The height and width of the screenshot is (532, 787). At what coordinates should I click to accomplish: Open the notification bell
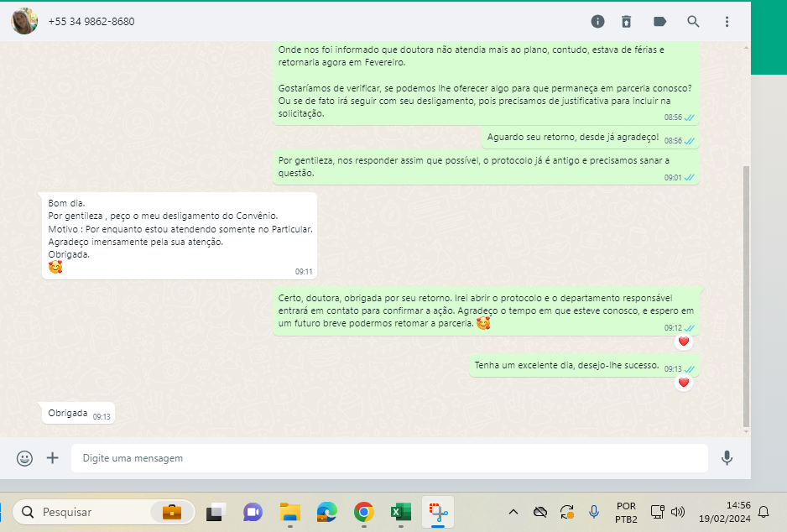pyautogui.click(x=764, y=512)
